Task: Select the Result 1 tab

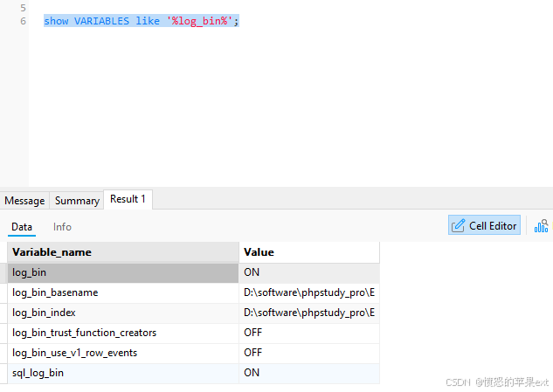Action: [128, 199]
